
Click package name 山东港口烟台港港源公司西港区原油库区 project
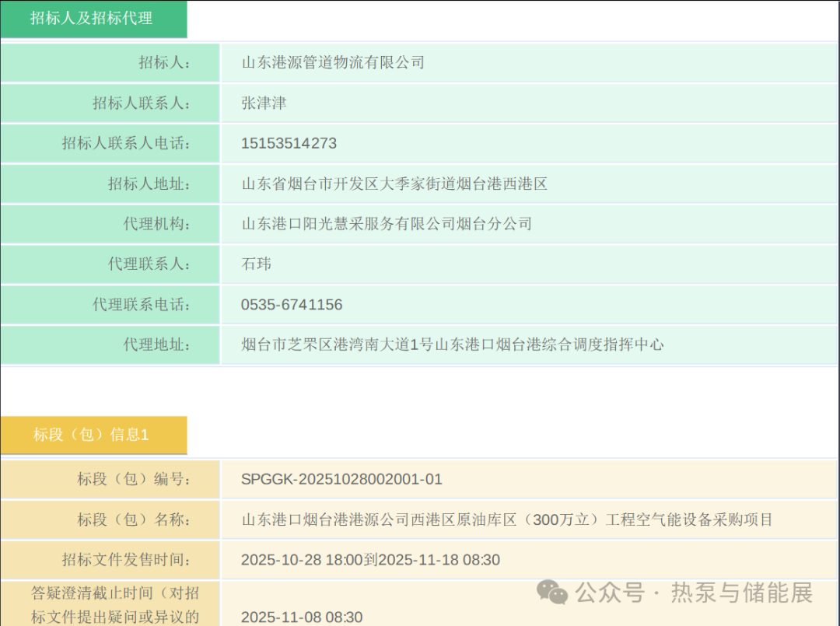(x=507, y=519)
